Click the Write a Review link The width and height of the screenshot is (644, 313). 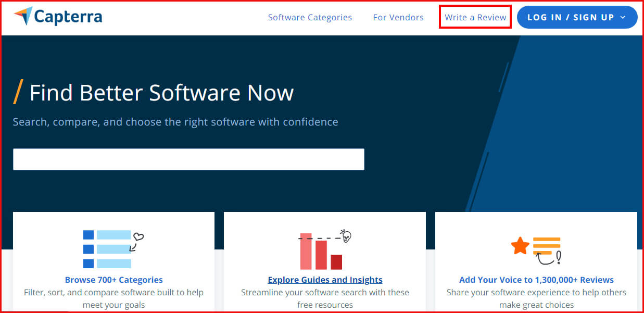(475, 17)
